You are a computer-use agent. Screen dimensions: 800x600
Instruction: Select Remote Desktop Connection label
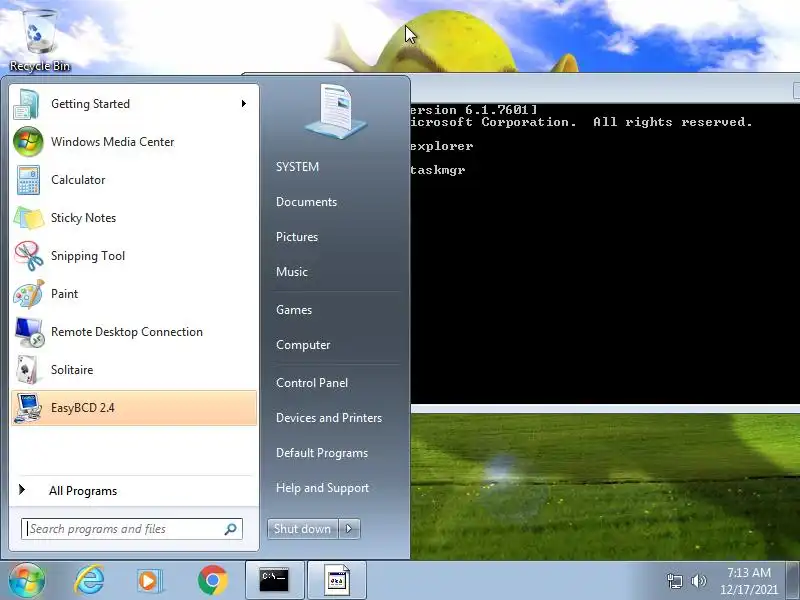click(x=127, y=332)
